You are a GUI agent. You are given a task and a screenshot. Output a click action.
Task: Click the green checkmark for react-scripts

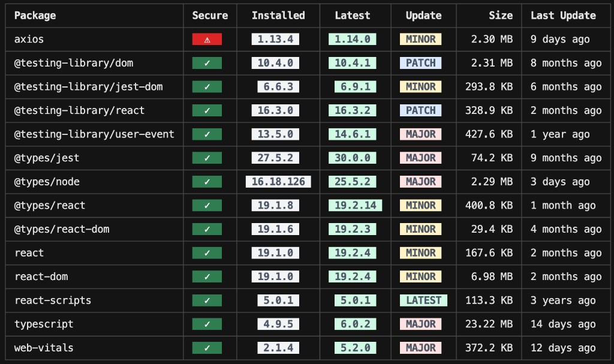(x=207, y=300)
